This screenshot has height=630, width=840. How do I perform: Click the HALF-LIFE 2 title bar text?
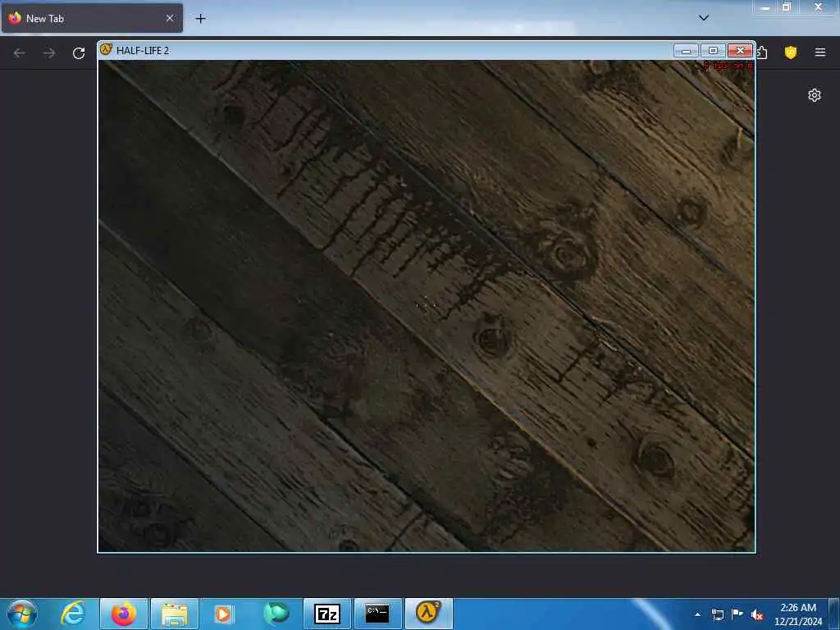(x=143, y=50)
